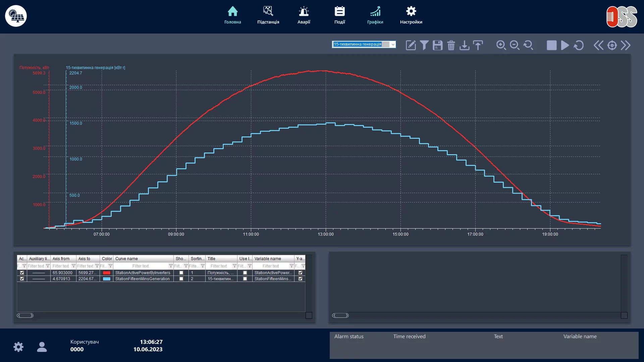The height and width of the screenshot is (362, 644).
Task: Click the edit chart pencil icon
Action: click(x=411, y=45)
